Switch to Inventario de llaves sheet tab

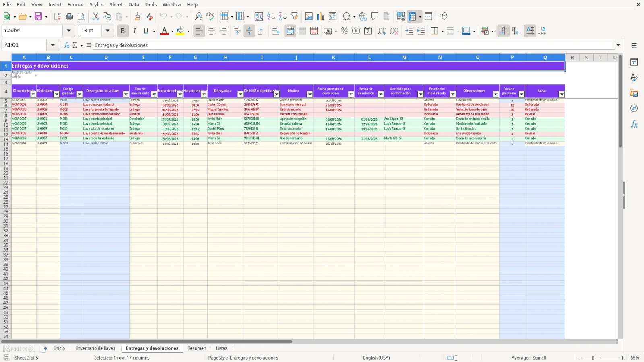(x=96, y=348)
